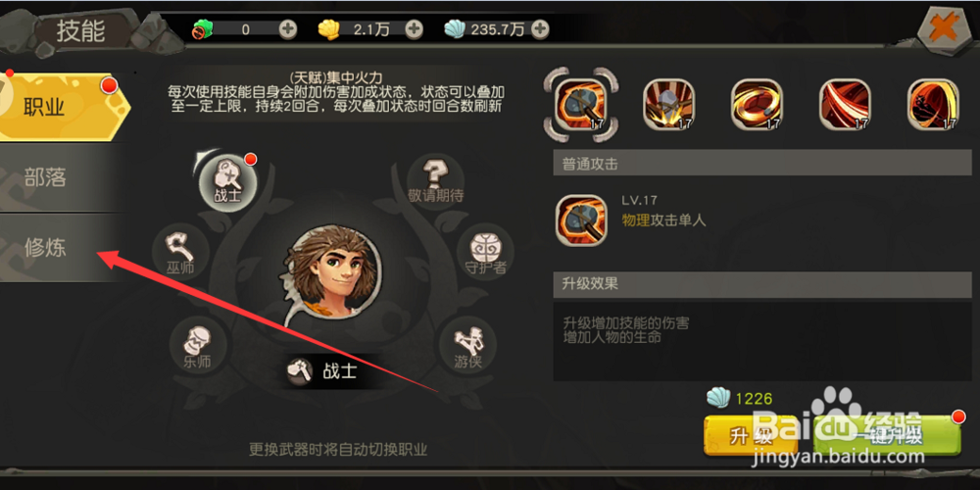This screenshot has width=980, height=490.
Task: Click the yellow 升级 button
Action: pos(751,436)
